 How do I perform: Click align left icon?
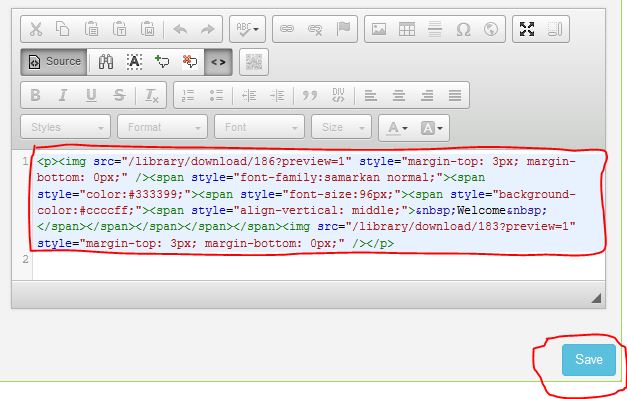click(x=371, y=95)
